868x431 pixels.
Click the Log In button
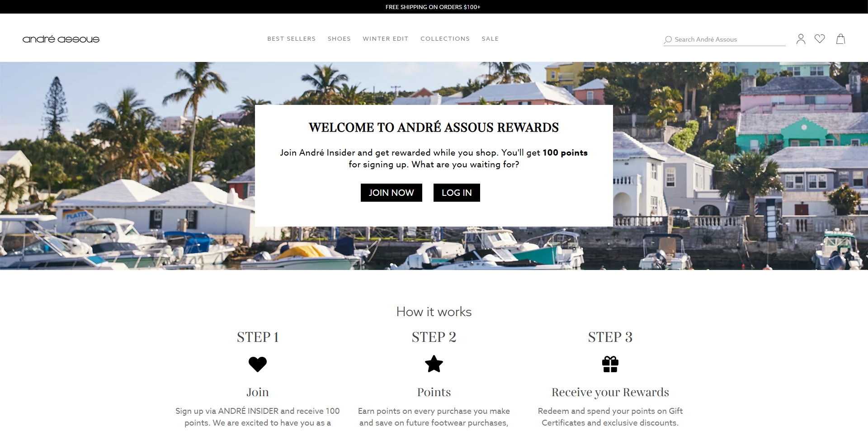(457, 193)
